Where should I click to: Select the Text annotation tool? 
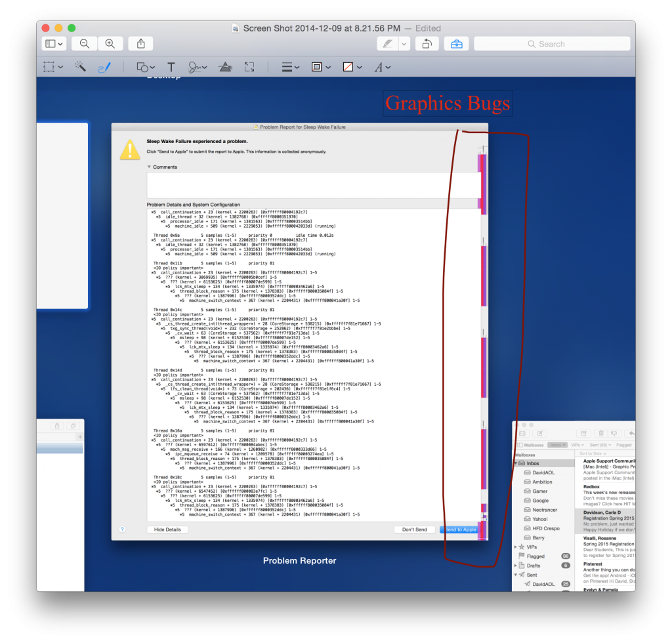point(171,68)
